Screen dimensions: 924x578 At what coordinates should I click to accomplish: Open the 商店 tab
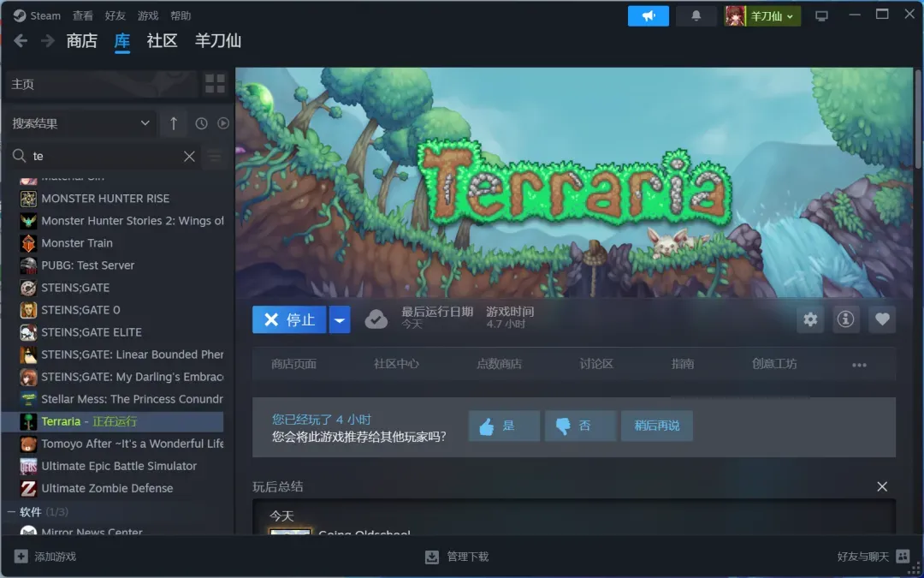82,40
